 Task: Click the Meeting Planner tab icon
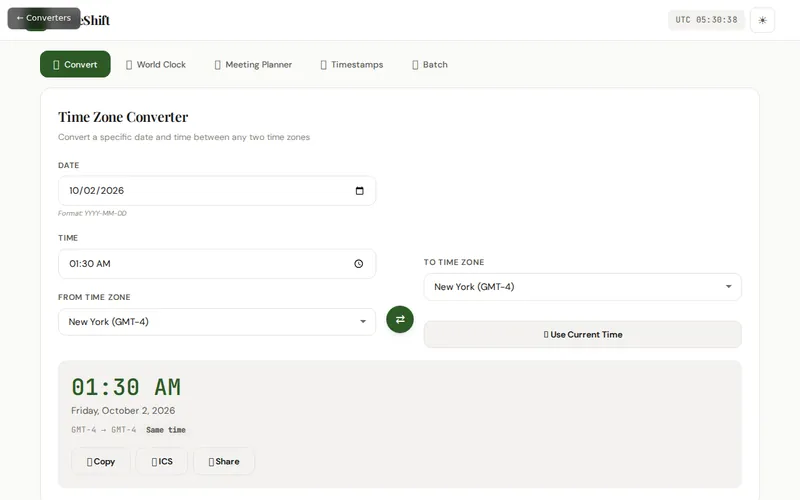[x=217, y=65]
